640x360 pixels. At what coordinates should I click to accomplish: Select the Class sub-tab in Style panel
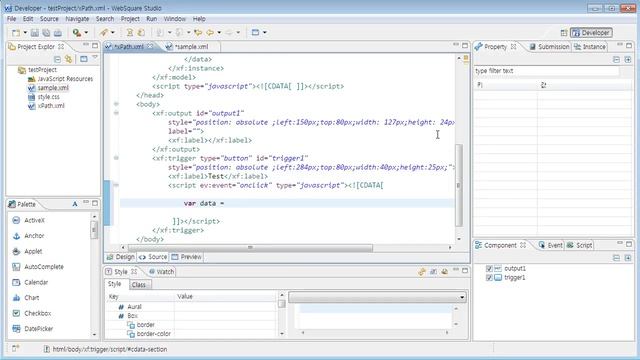tap(139, 284)
